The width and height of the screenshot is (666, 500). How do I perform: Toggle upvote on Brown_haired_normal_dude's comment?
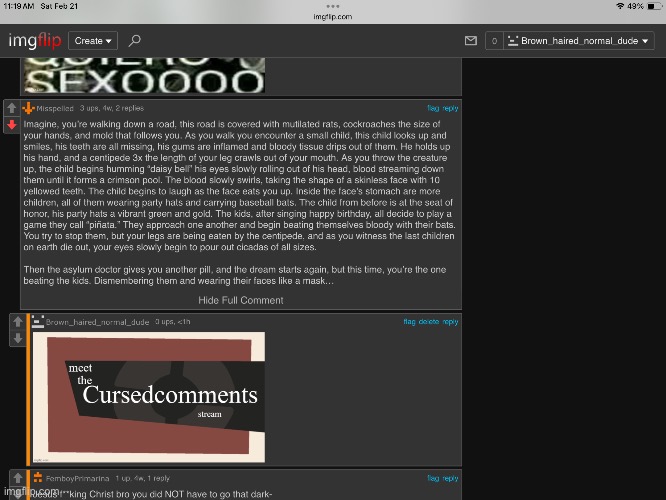tap(19, 322)
